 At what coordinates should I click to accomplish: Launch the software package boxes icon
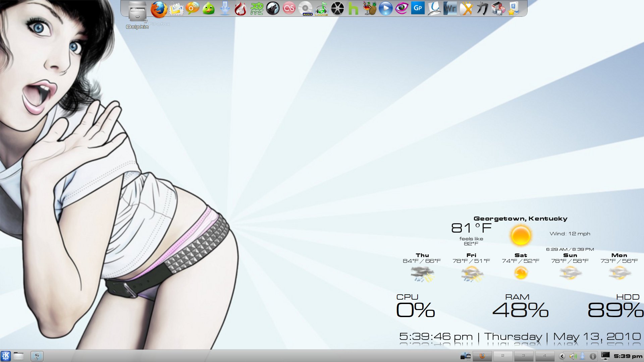point(498,8)
